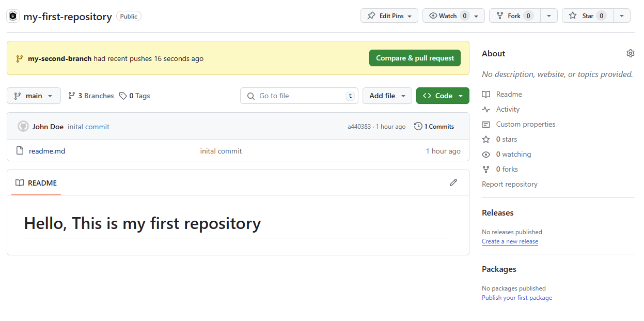
Task: Open the latest commit message in the header
Action: 88,127
